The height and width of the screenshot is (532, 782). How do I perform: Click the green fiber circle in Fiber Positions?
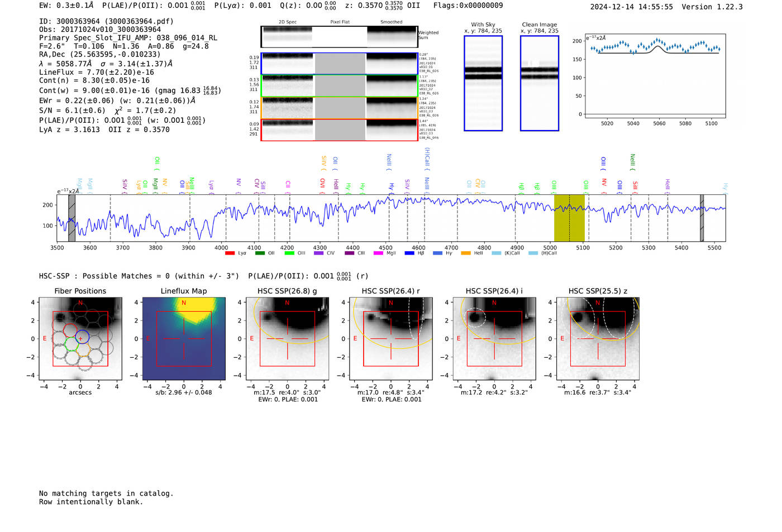72,343
